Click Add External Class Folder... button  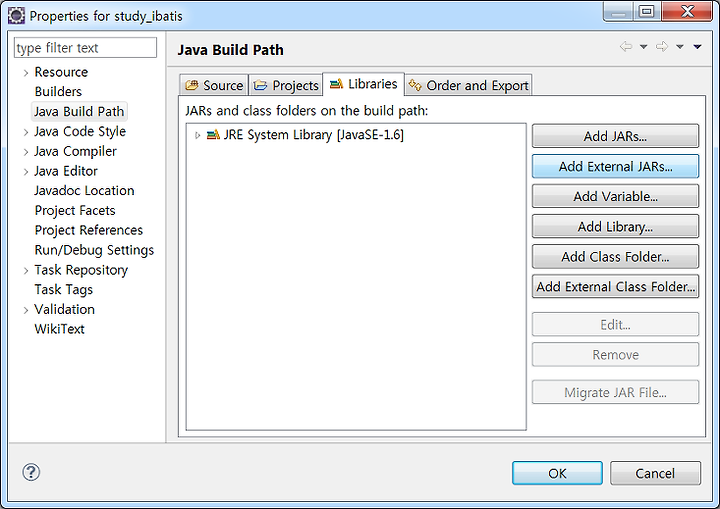615,287
